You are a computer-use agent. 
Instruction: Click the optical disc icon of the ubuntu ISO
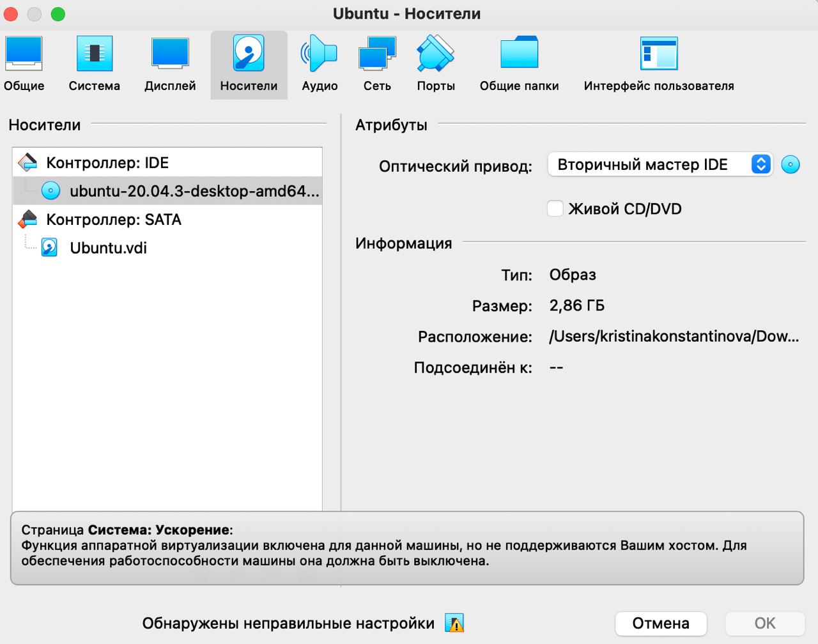pyautogui.click(x=50, y=190)
